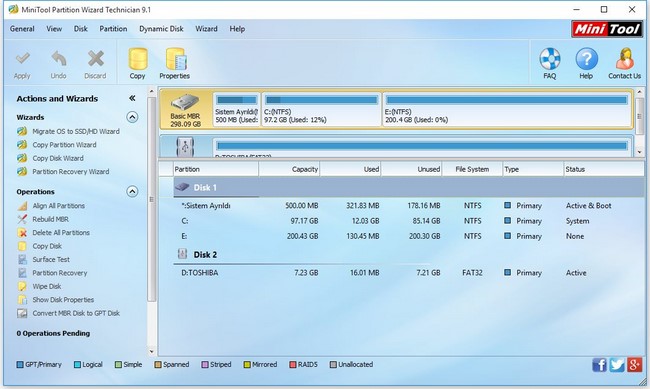650x389 pixels.
Task: Open the Help menu
Action: (237, 29)
